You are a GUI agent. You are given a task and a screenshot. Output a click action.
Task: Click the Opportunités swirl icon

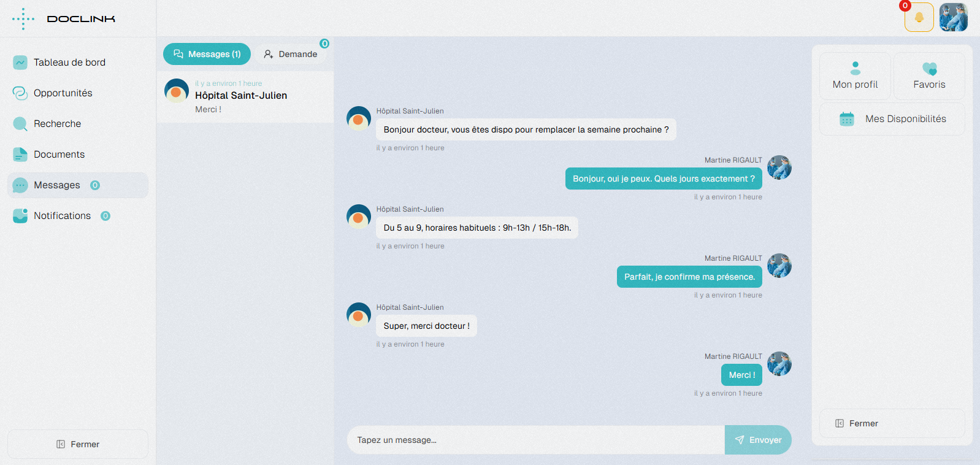point(20,93)
